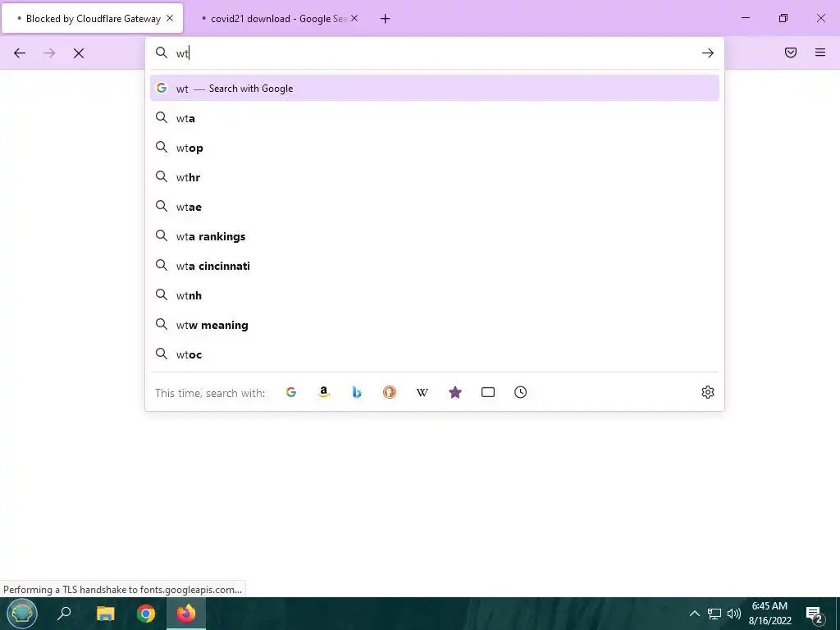Show hidden system tray icons
The width and height of the screenshot is (840, 630).
click(694, 614)
